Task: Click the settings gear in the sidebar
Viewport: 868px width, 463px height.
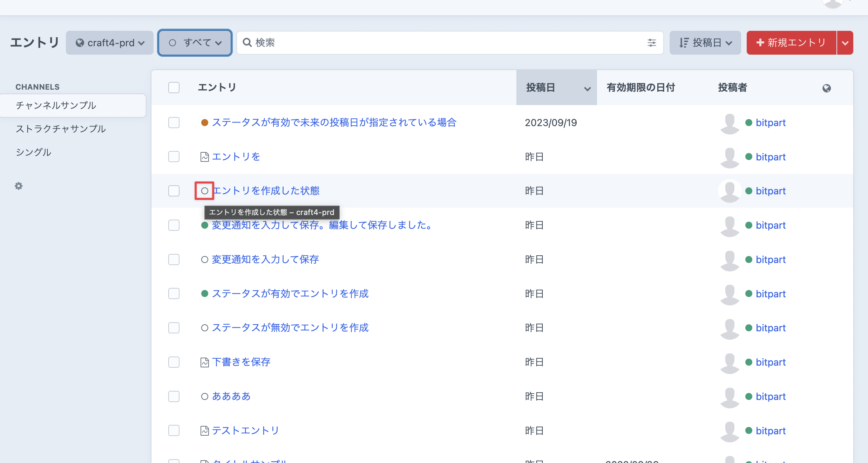Action: point(19,186)
